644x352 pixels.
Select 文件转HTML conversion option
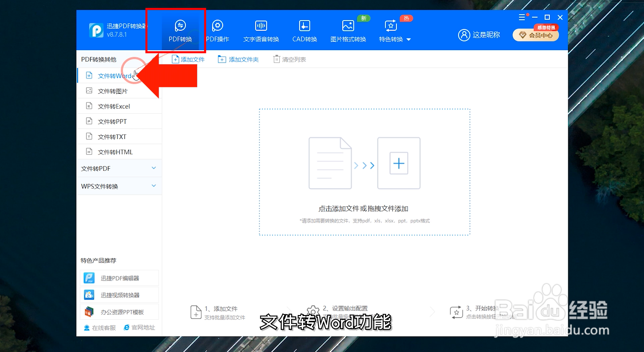pos(115,152)
